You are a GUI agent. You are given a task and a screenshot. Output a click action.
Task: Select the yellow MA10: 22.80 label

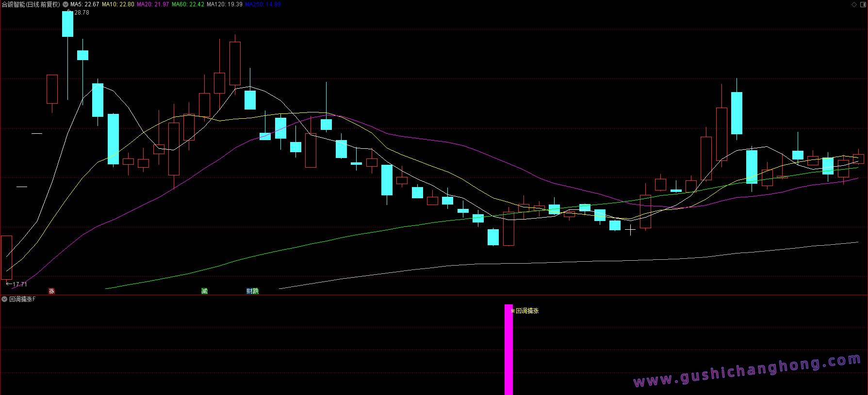click(x=118, y=4)
